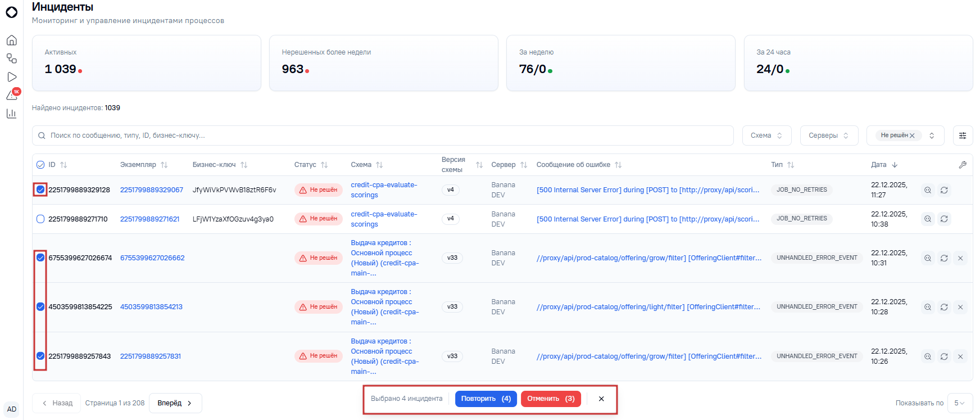Viewport: 980px width, 420px height.
Task: Click the app logo circle icon
Action: pos(11,12)
